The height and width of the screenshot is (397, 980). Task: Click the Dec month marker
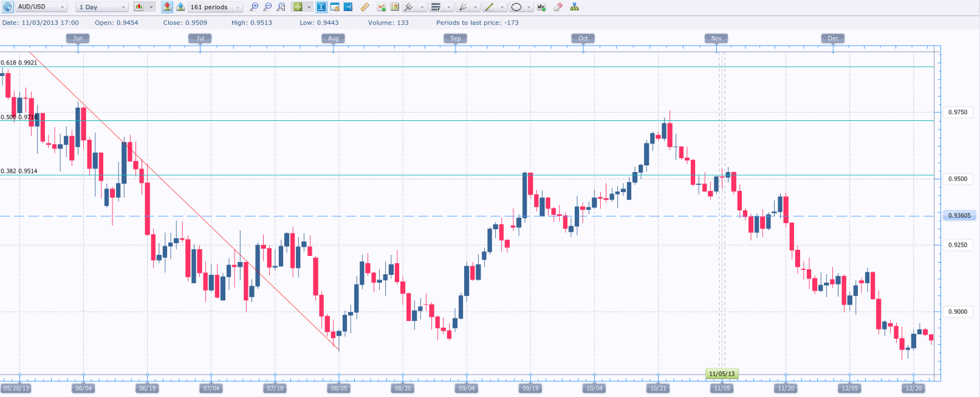click(833, 38)
